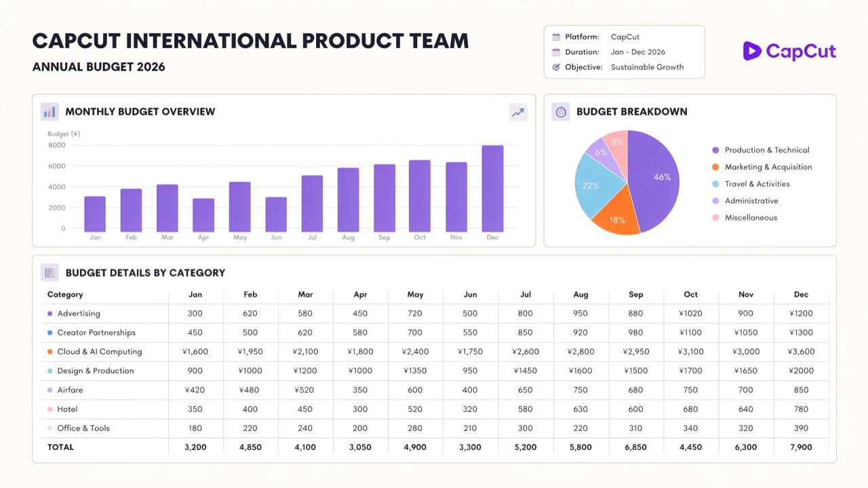Click the Hotel row bullet dot
Screen dimensions: 868x488
pyautogui.click(x=50, y=409)
